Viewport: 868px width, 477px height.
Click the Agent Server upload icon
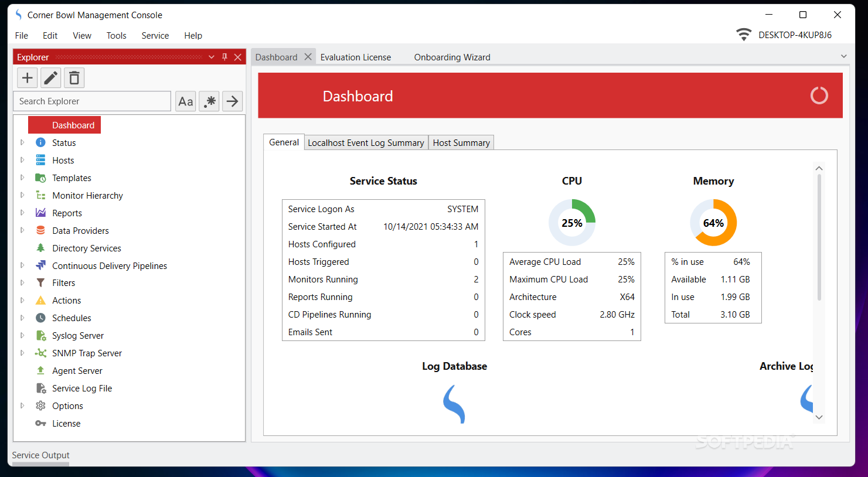coord(40,370)
